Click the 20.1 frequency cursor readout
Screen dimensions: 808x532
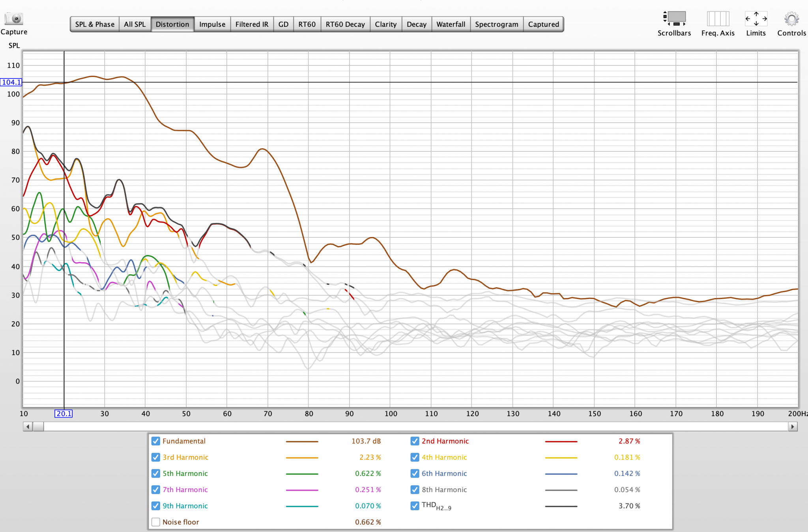pos(64,414)
